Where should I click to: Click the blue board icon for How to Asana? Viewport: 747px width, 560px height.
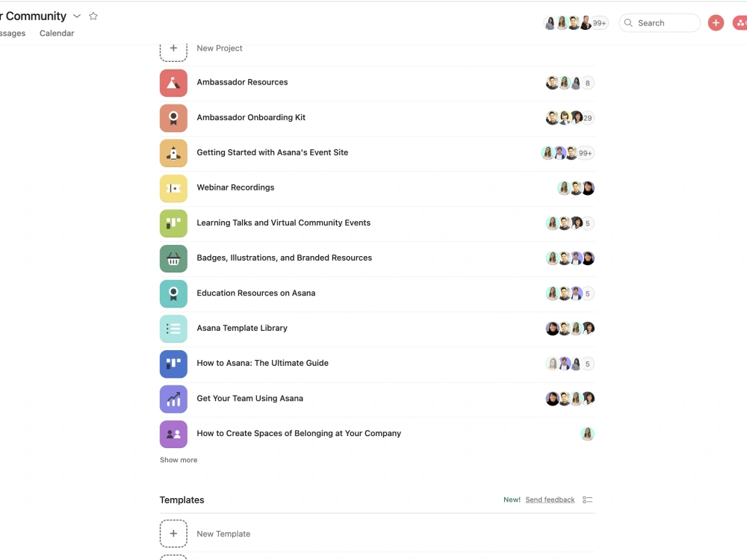point(173,364)
